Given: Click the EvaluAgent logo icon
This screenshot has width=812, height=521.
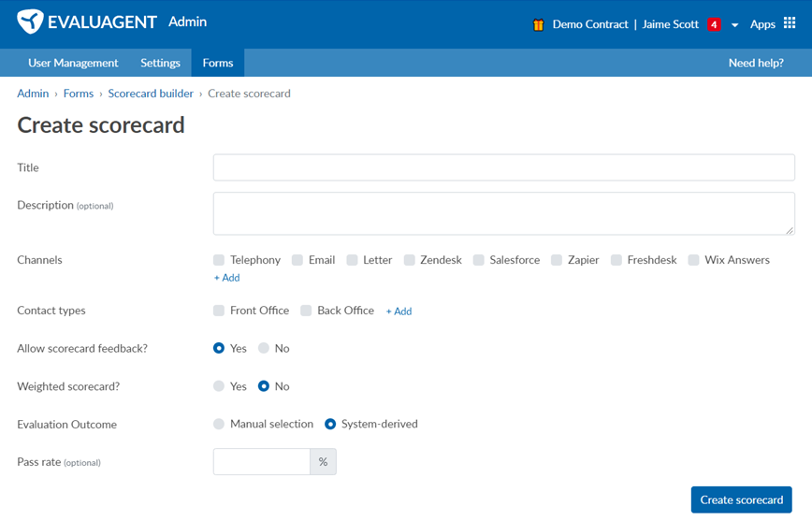Looking at the screenshot, I should (x=30, y=22).
